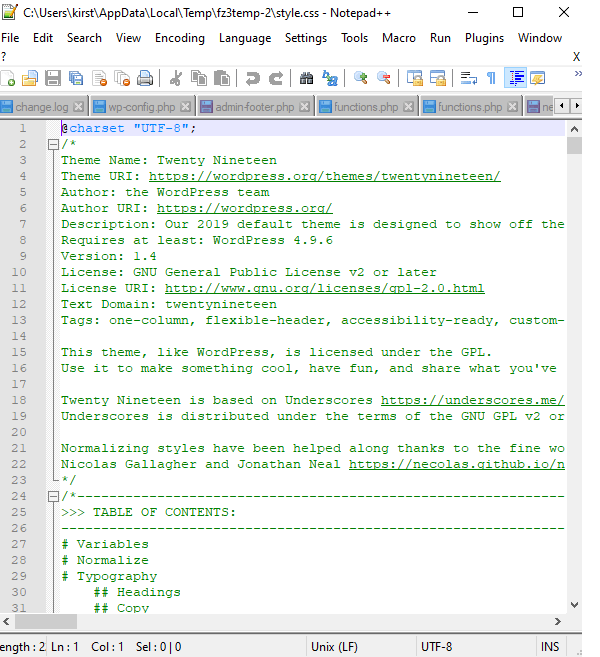Close current document with menu-bar X

click(577, 57)
